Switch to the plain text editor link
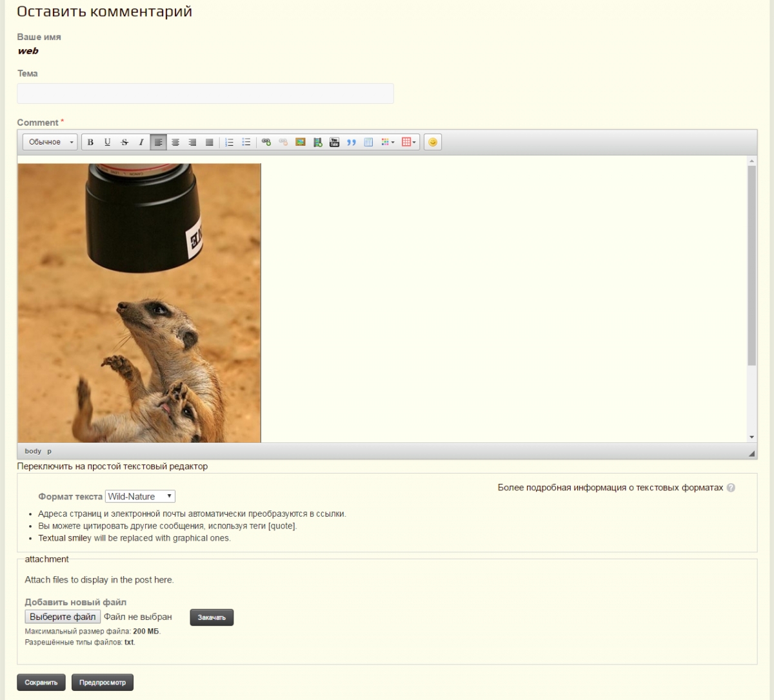Screen dimensions: 774x700 coord(112,466)
